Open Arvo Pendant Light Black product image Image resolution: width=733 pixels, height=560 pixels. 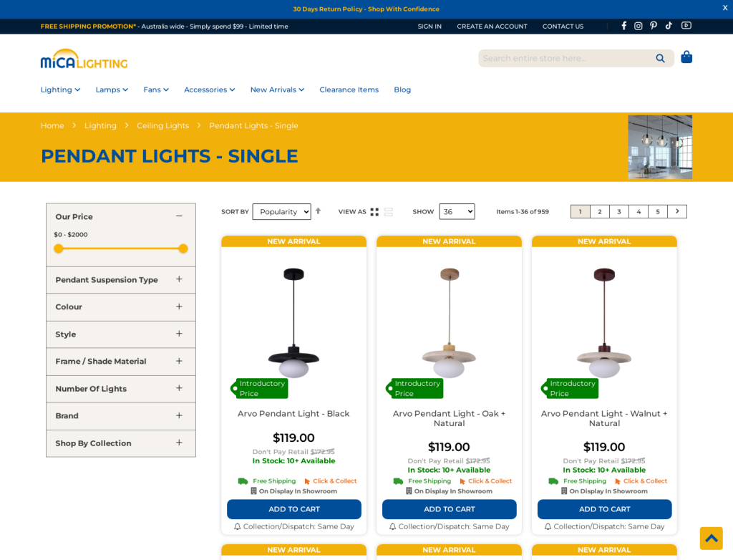[293, 323]
